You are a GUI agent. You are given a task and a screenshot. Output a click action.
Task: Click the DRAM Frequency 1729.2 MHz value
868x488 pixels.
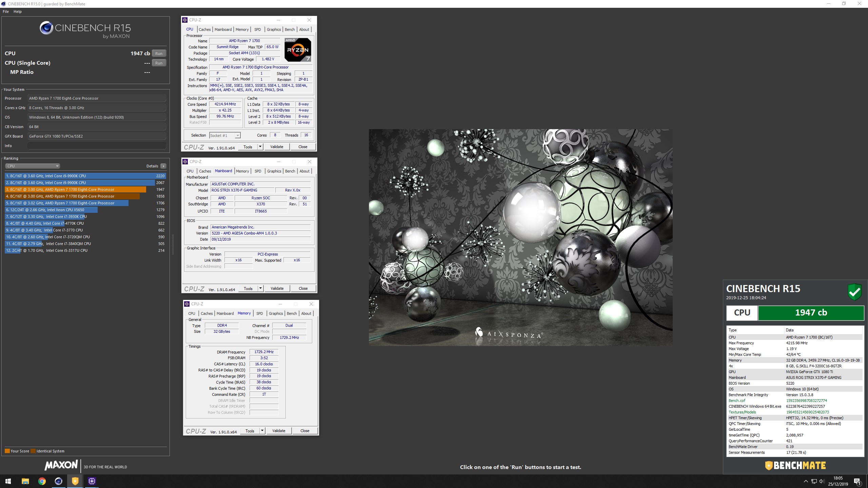[264, 352]
